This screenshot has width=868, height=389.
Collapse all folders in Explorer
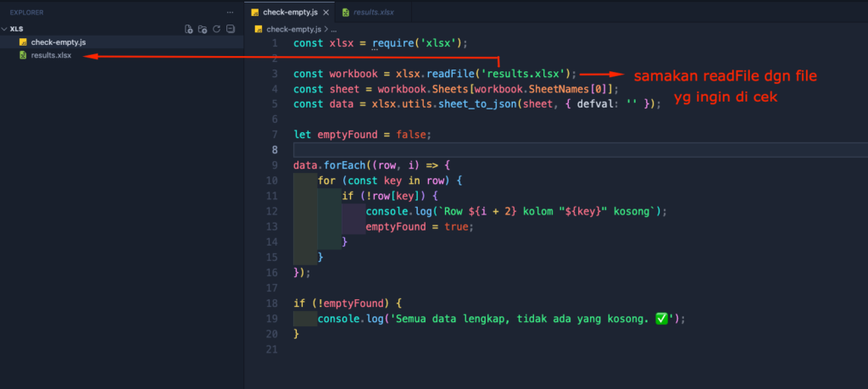pyautogui.click(x=230, y=29)
